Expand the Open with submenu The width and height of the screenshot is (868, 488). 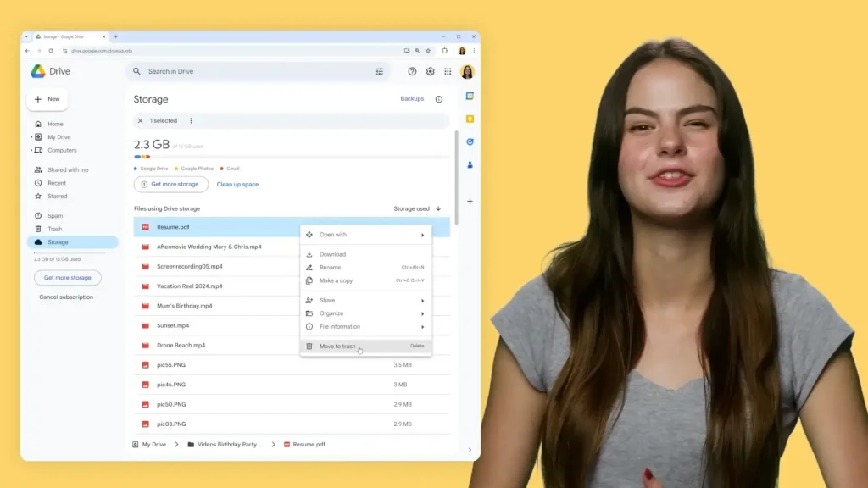tap(422, 235)
